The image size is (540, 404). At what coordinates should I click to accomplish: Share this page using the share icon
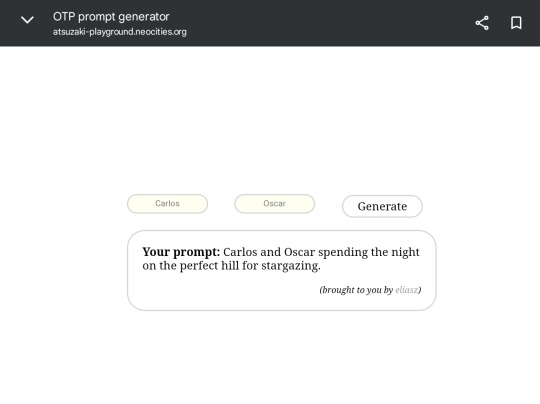(482, 23)
